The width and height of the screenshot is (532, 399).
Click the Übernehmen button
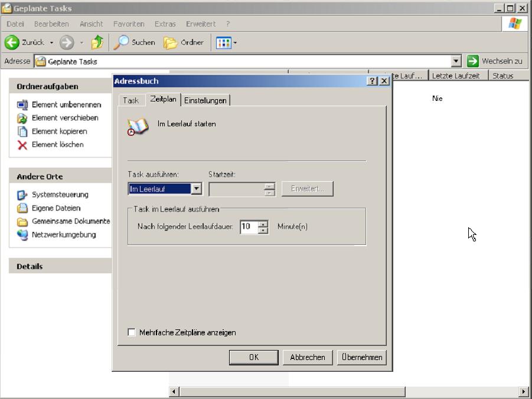pos(361,357)
